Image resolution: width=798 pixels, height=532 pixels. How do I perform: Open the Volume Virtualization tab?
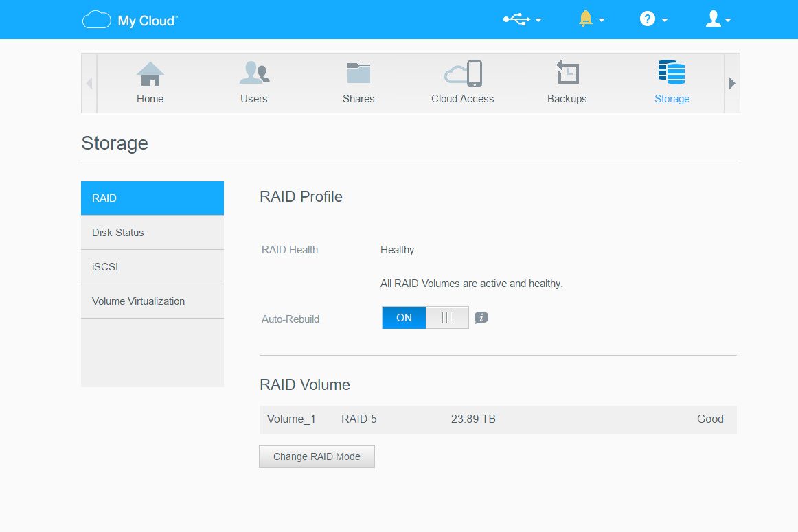[152, 301]
